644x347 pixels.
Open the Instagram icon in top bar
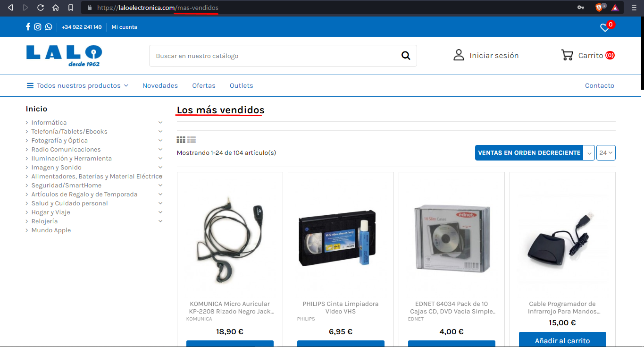point(38,27)
